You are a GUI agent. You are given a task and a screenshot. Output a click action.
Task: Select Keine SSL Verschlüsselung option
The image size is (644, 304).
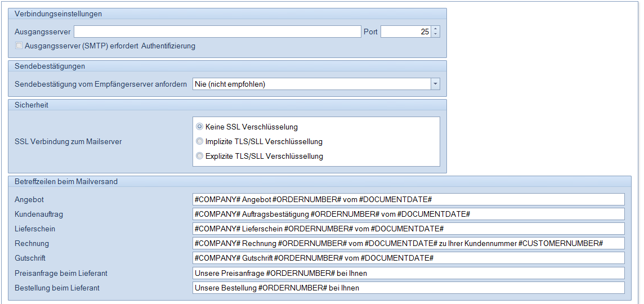coord(199,127)
